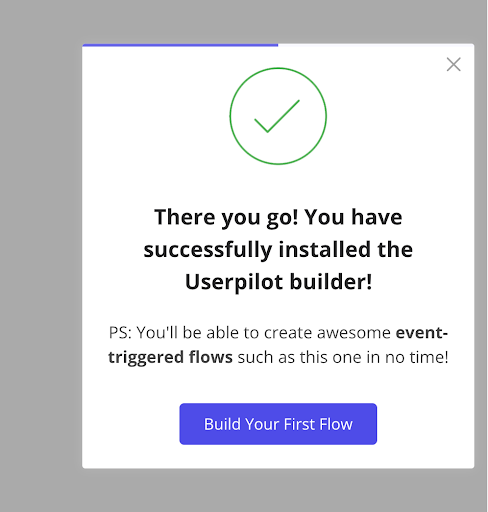This screenshot has width=488, height=512.
Task: Click the 'Userpilot builder!' heading line
Action: (x=278, y=282)
